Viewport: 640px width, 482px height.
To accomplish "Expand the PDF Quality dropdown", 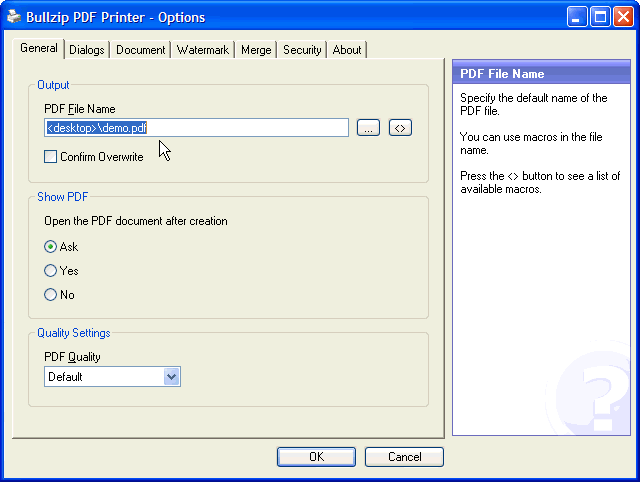I will point(171,377).
